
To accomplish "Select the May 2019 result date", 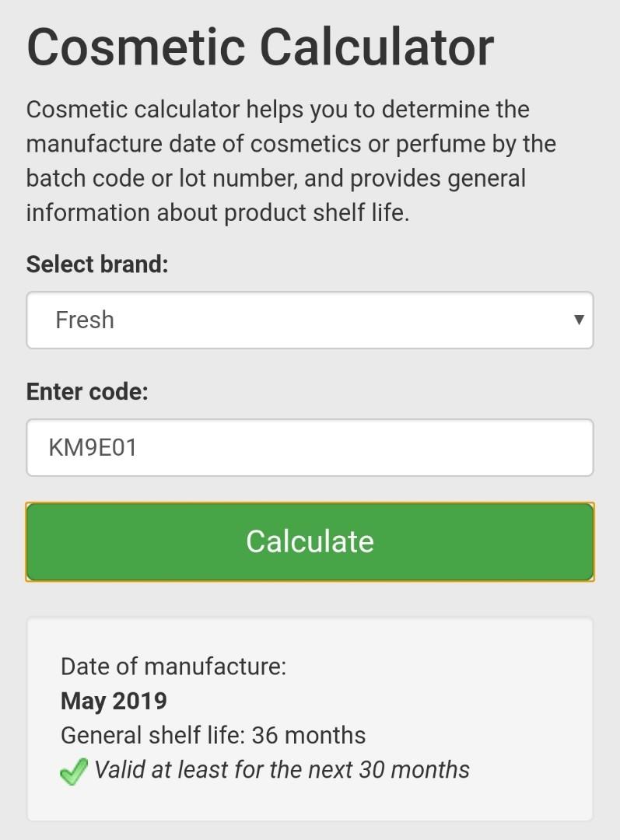I will [x=114, y=701].
